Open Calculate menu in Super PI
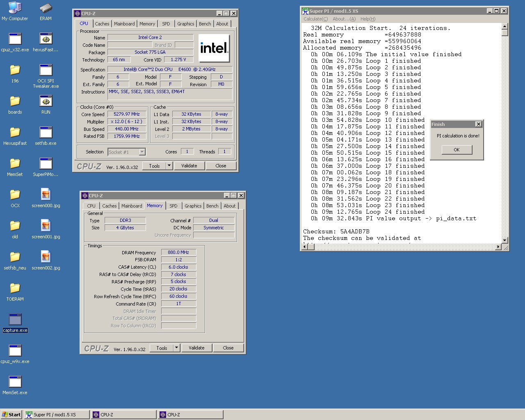This screenshot has width=525, height=420. pyautogui.click(x=316, y=19)
